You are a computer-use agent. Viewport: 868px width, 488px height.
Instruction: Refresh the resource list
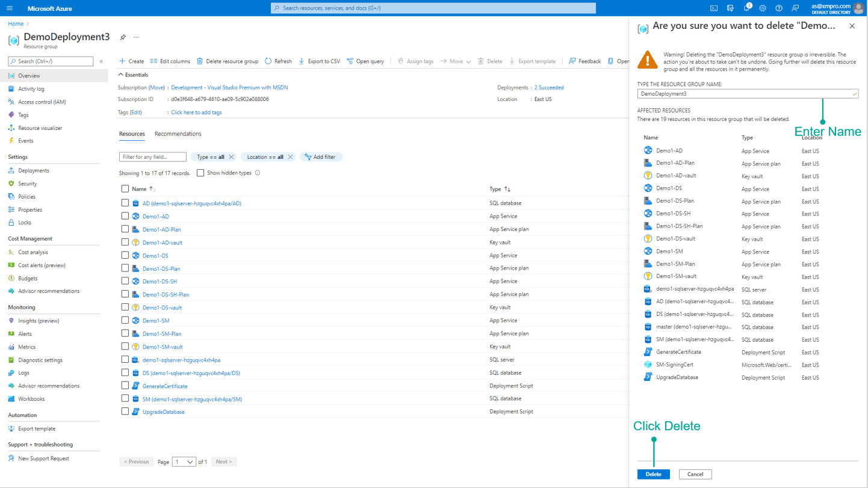(x=278, y=61)
